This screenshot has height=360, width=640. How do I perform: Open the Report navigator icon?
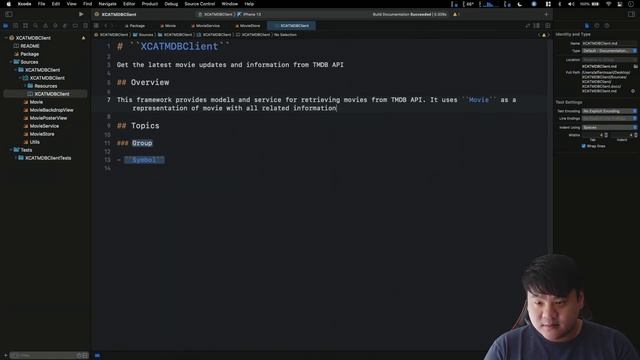85,25
